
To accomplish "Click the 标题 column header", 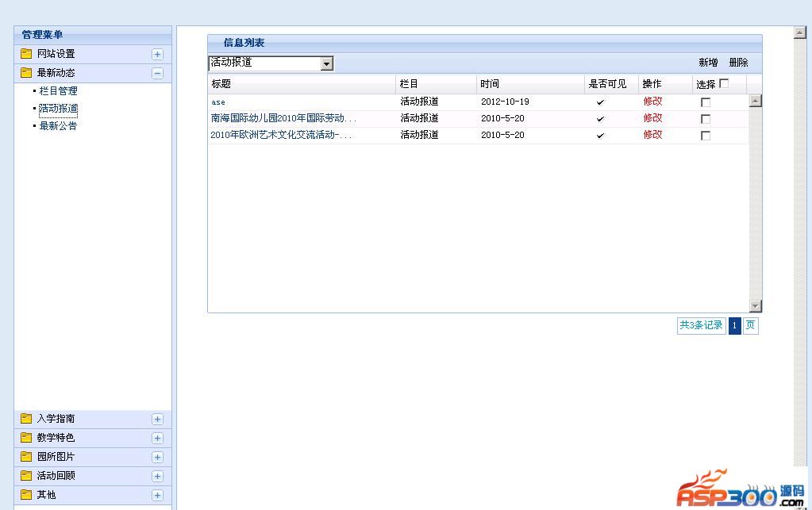I will [221, 84].
